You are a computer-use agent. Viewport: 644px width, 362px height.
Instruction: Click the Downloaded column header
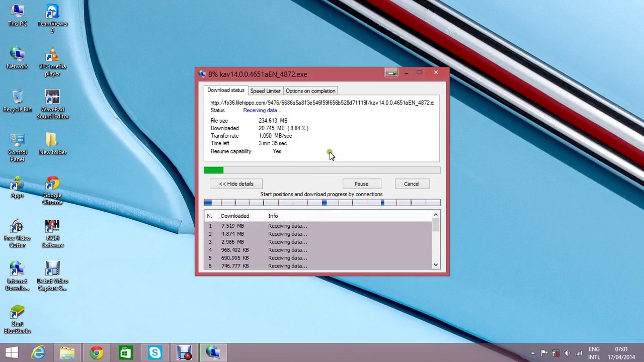[x=235, y=216]
